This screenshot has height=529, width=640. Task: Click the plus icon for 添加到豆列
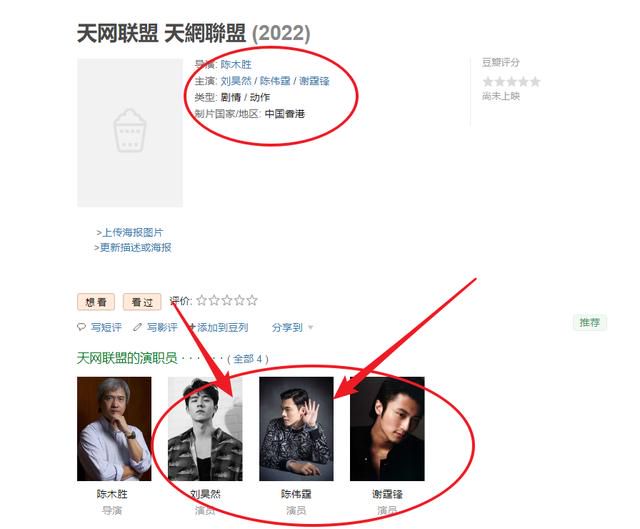[192, 327]
